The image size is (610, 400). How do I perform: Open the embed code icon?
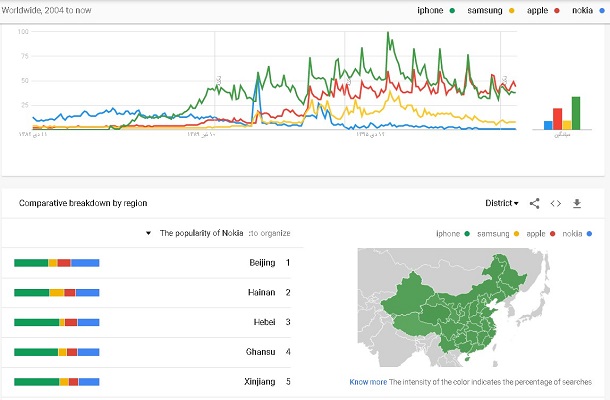(556, 203)
